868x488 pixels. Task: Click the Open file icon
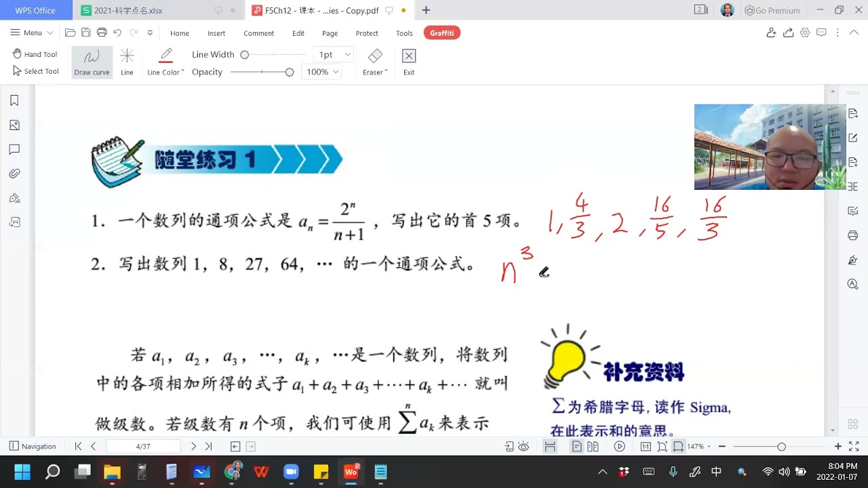coord(71,33)
